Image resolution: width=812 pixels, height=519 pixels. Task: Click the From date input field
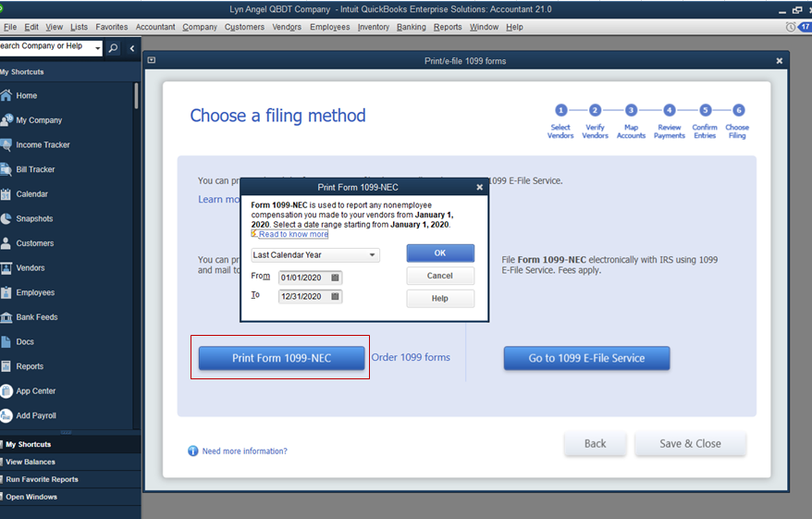[304, 278]
